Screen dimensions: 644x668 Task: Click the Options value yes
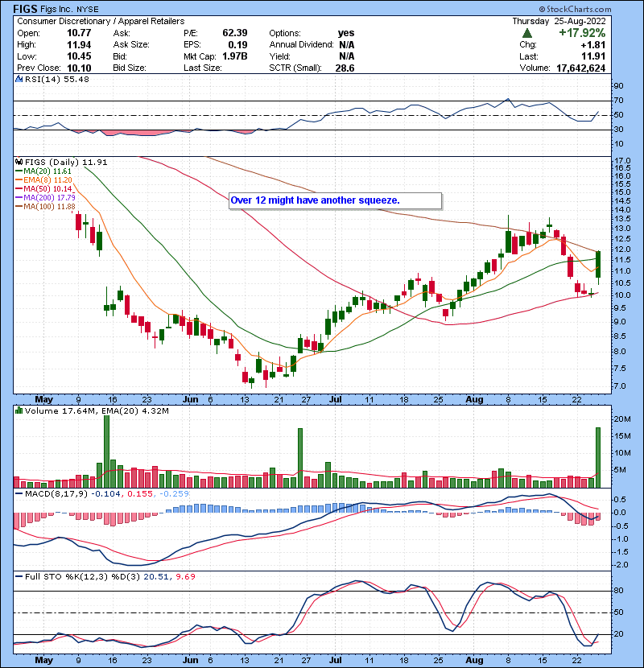coord(345,33)
